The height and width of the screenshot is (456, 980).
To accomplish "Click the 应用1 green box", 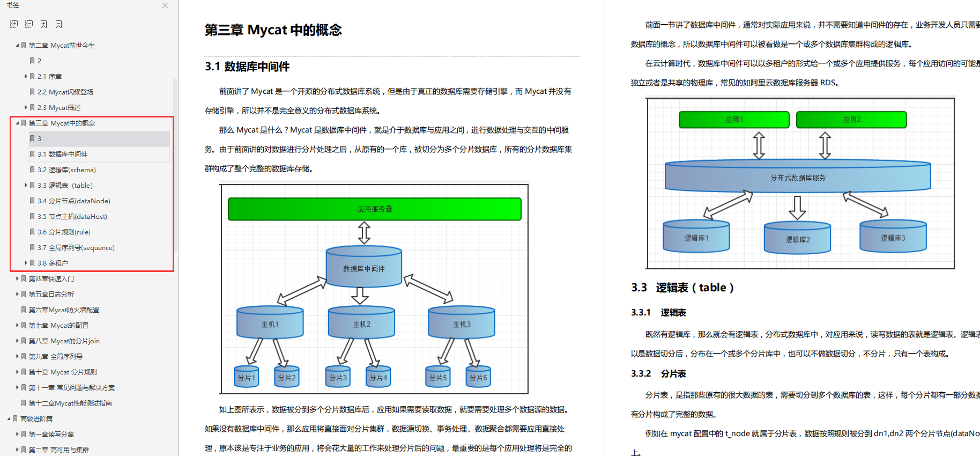I will (734, 120).
